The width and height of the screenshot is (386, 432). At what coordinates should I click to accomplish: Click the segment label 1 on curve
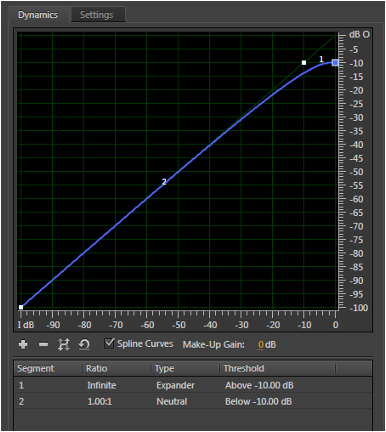click(321, 59)
